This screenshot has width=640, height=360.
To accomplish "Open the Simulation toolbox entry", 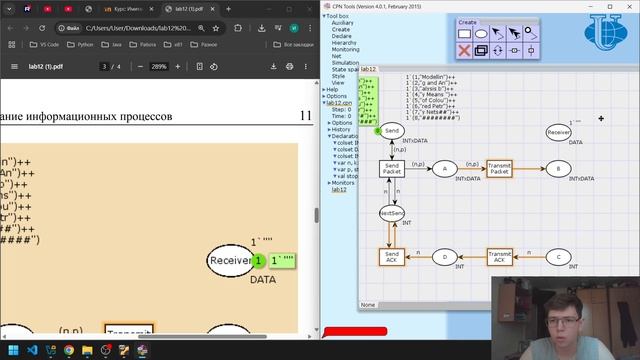I will click(x=345, y=63).
